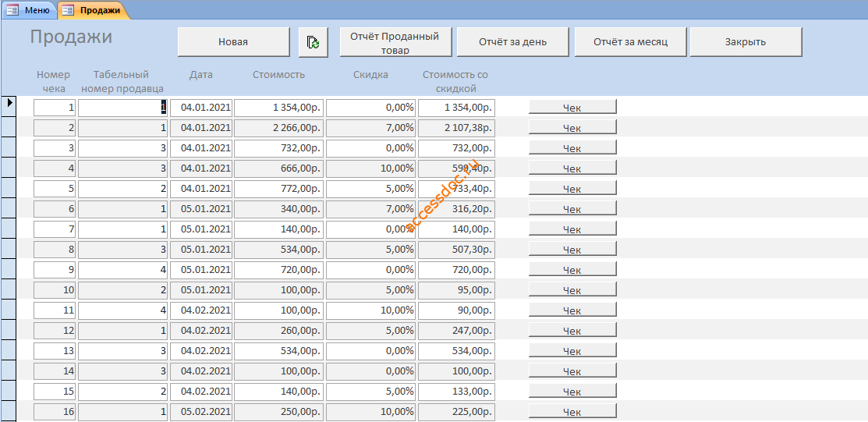868x422 pixels.
Task: Open Чек for receipt number 16
Action: 572,412
